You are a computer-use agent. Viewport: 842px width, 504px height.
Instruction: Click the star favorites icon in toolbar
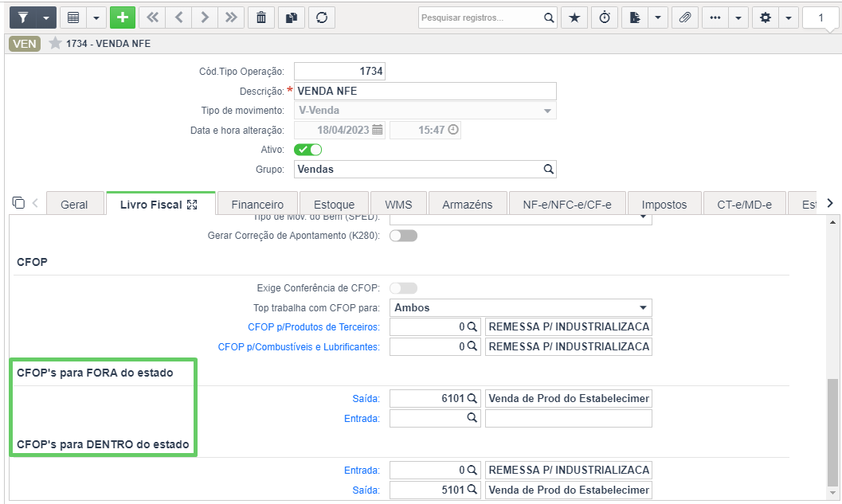(574, 18)
